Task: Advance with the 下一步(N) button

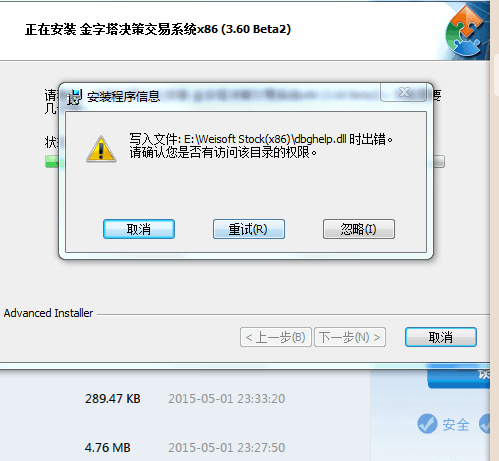Action: (350, 337)
